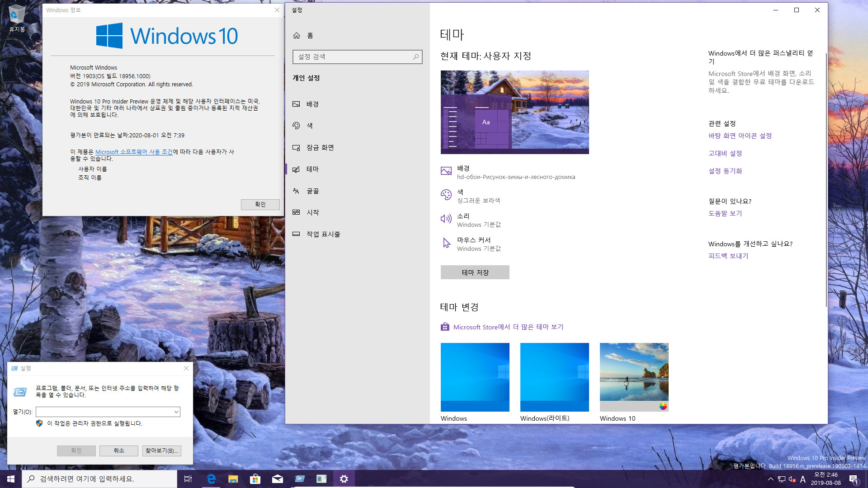Screen dimensions: 868x488
Task: Open Mail app from taskbar
Action: [278, 479]
